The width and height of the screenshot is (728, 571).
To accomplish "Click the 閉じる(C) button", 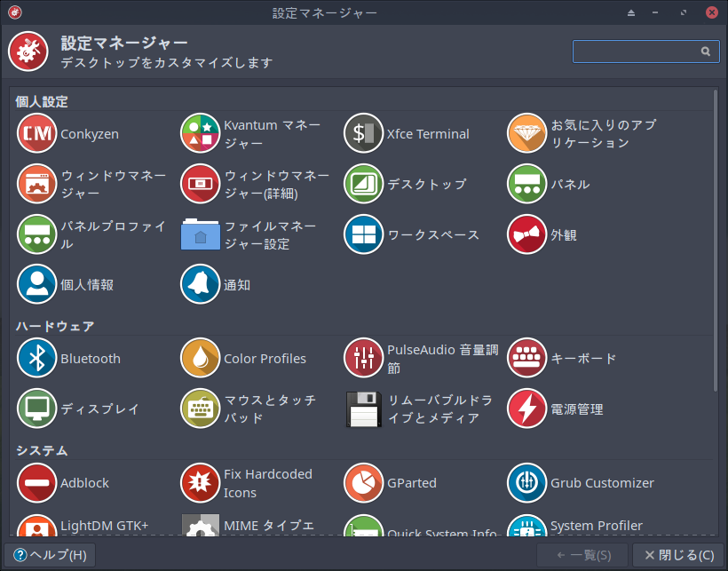I will tap(679, 555).
